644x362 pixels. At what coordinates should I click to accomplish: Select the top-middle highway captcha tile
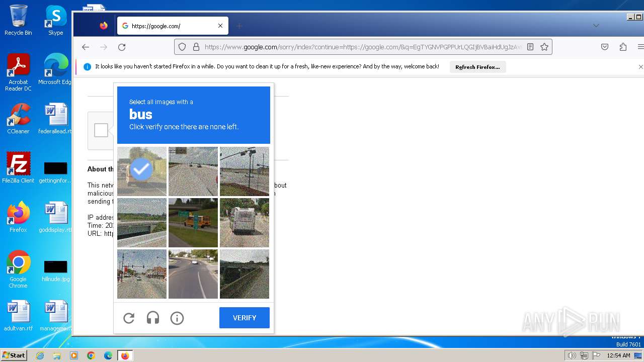click(193, 171)
